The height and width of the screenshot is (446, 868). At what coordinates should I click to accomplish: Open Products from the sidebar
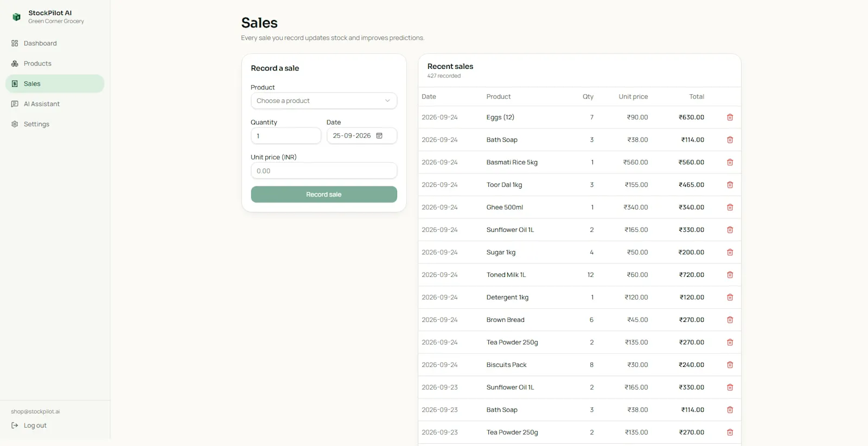(x=55, y=63)
